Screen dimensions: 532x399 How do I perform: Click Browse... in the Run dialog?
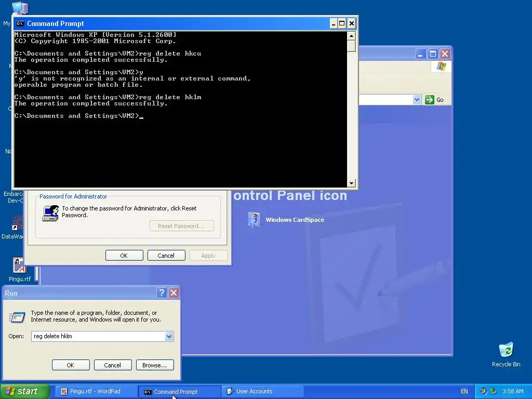coord(155,365)
